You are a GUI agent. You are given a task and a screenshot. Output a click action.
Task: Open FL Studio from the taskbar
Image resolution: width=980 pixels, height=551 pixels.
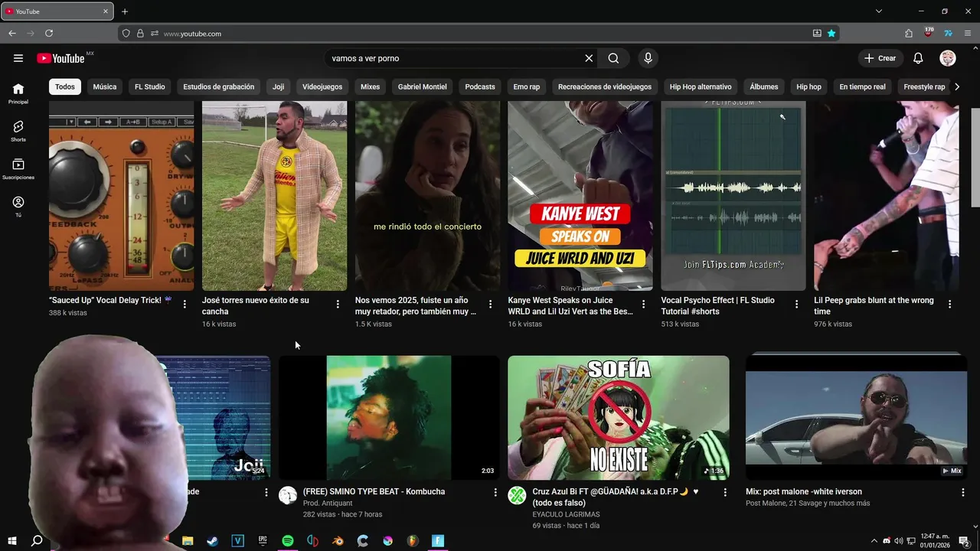413,541
